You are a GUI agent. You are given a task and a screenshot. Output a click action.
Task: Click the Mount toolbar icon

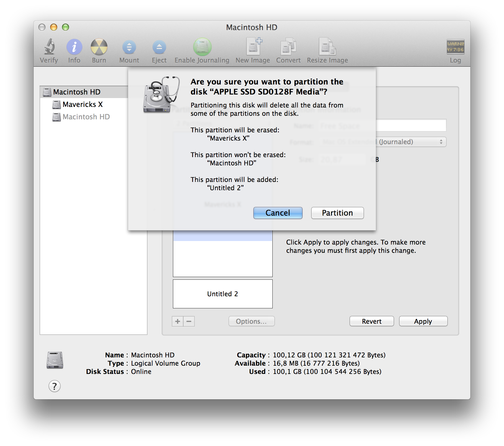point(129,47)
